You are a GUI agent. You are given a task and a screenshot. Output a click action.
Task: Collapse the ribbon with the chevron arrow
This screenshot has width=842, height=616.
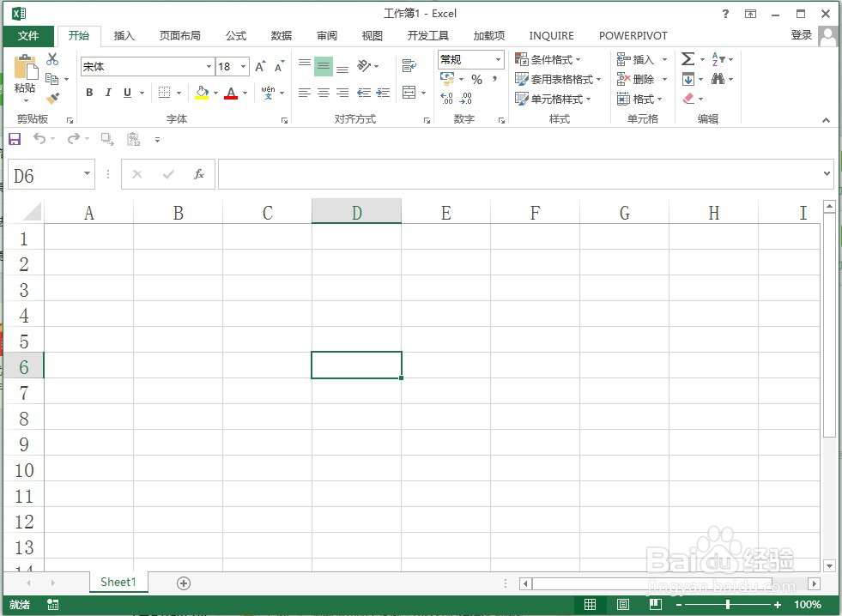tap(826, 119)
